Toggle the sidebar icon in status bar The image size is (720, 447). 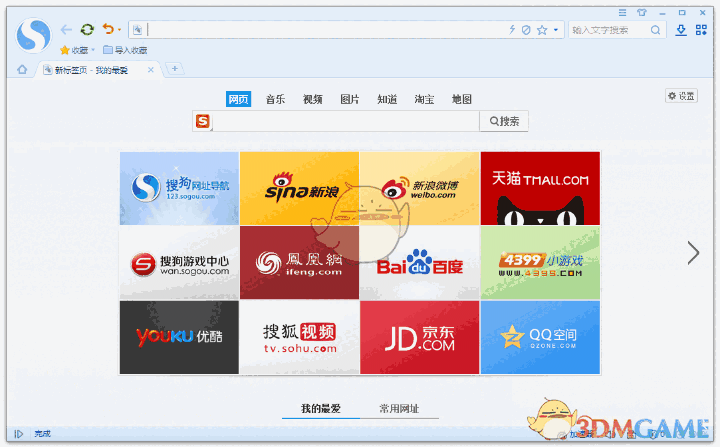tap(18, 434)
